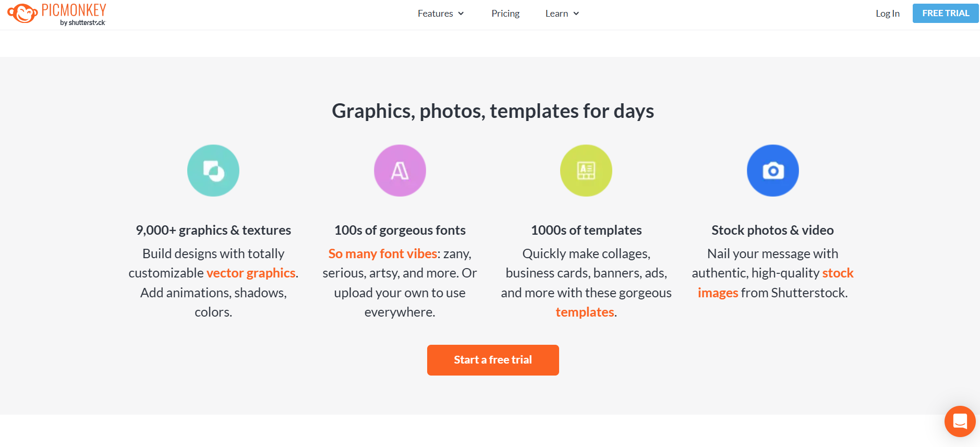The image size is (980, 447).
Task: Go to the Pricing page
Action: coord(505,14)
